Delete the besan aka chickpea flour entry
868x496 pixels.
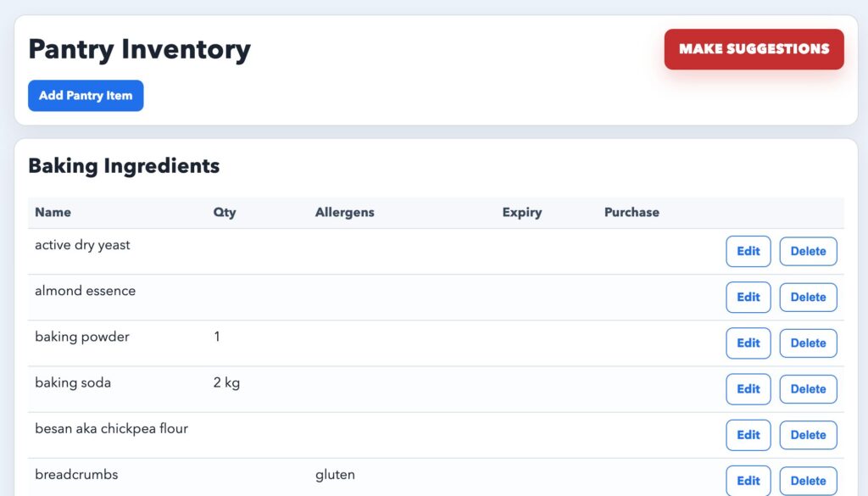pyautogui.click(x=808, y=434)
